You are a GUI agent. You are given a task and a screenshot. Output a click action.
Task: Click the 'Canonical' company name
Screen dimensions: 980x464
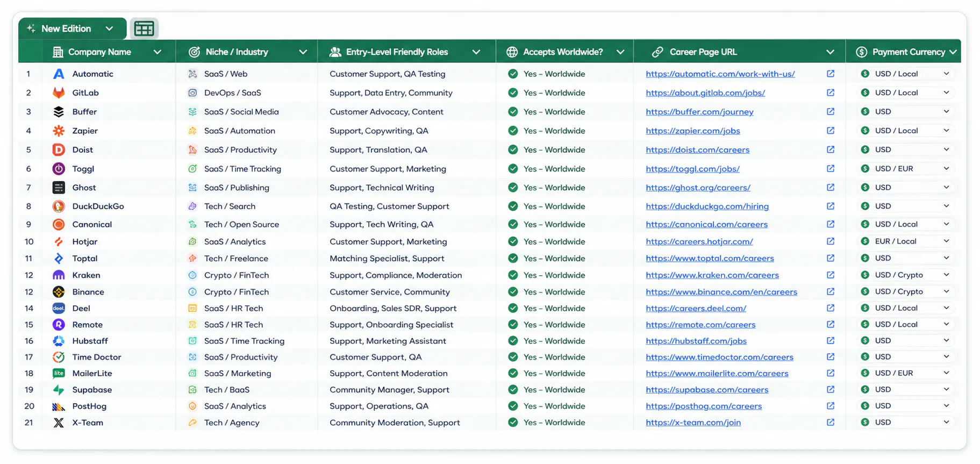(x=92, y=224)
